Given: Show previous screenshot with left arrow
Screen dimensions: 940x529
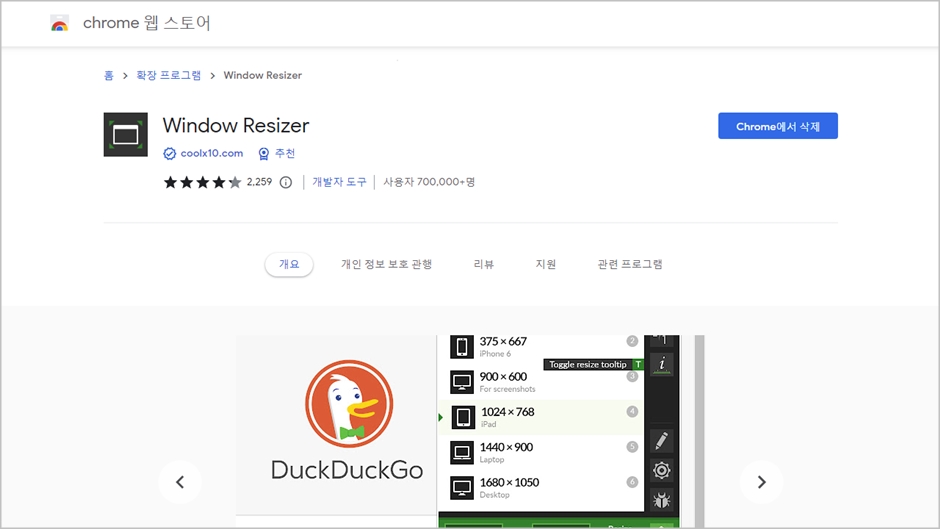Looking at the screenshot, I should pyautogui.click(x=180, y=482).
